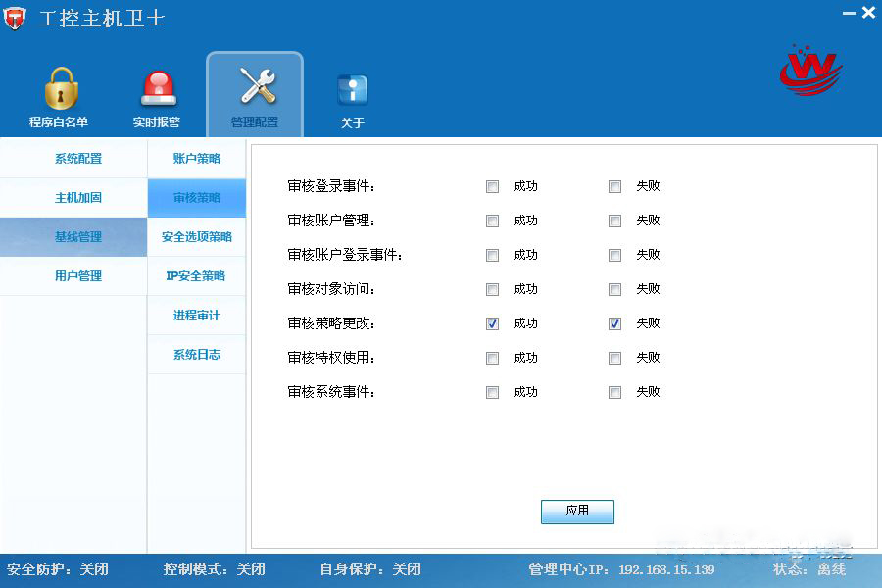Open the 用户管理 section

(78, 276)
